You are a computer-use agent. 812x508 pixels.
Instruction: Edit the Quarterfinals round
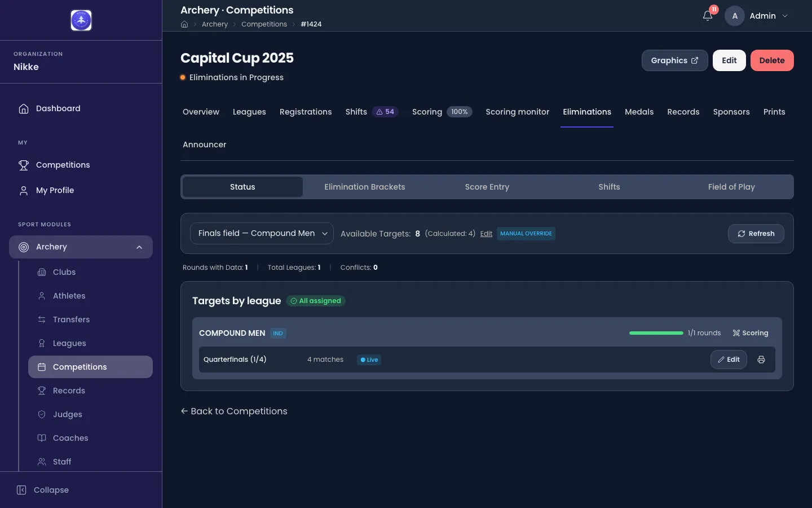click(729, 360)
